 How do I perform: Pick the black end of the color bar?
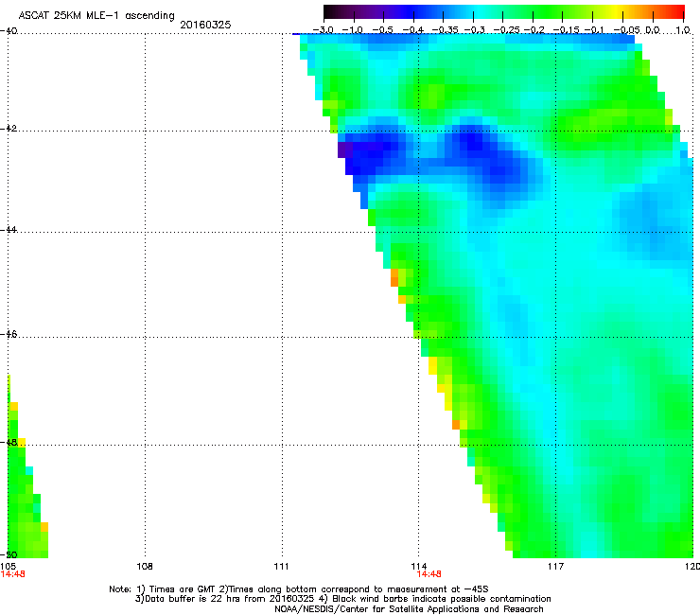(x=329, y=12)
